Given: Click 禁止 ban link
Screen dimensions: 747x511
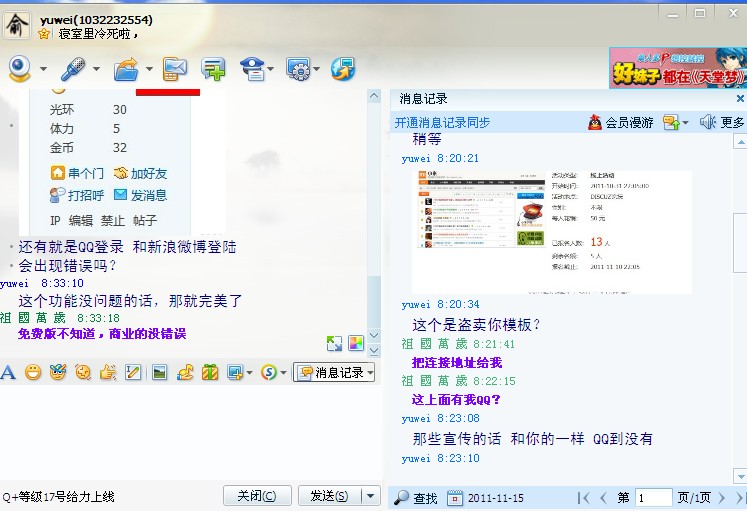Looking at the screenshot, I should [x=112, y=220].
